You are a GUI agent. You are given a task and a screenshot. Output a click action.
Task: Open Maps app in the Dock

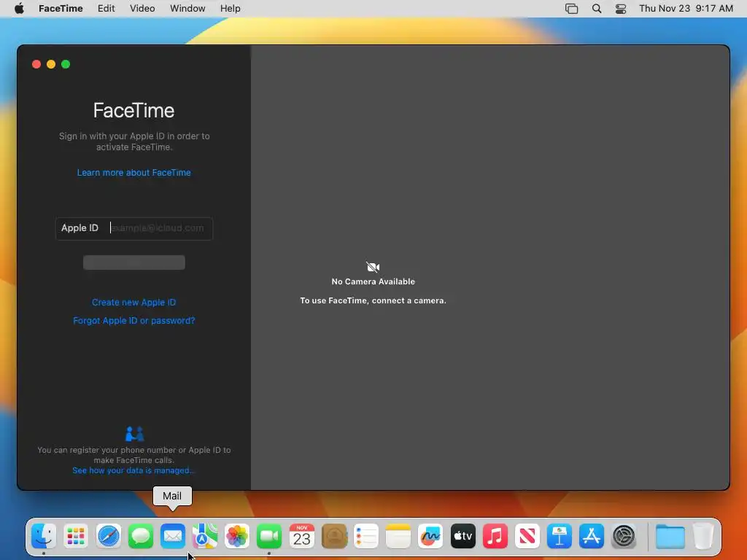click(205, 537)
